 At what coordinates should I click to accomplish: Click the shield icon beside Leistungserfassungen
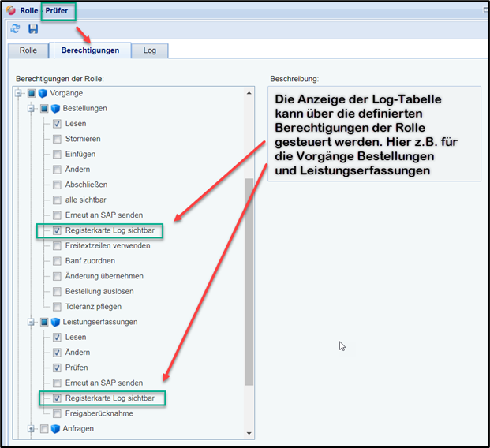coord(55,322)
